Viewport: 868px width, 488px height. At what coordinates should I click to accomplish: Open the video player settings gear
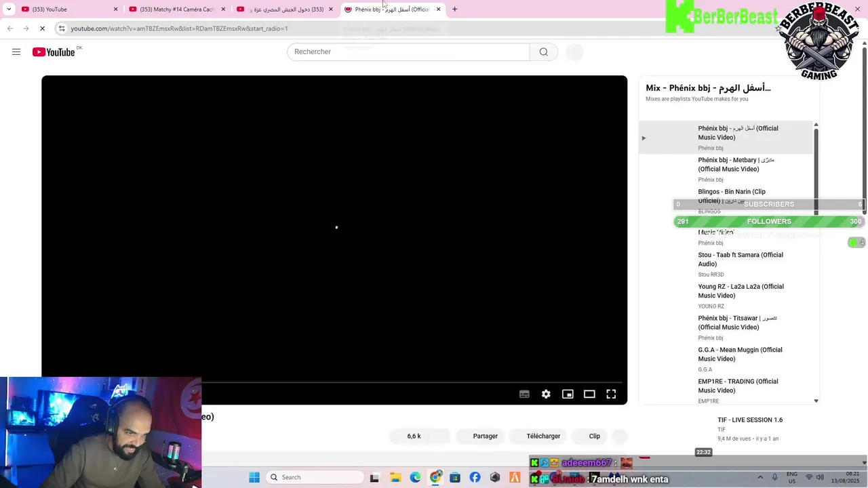pyautogui.click(x=546, y=394)
